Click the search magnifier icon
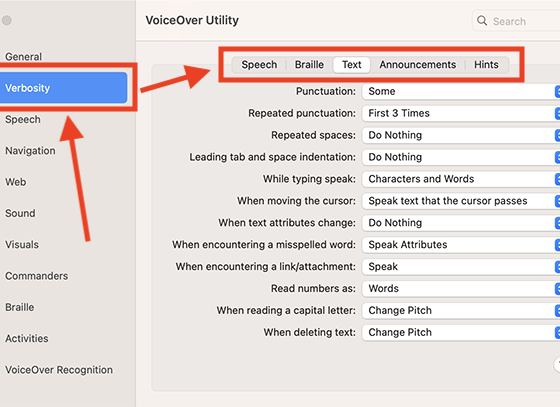The height and width of the screenshot is (407, 560). pyautogui.click(x=482, y=20)
